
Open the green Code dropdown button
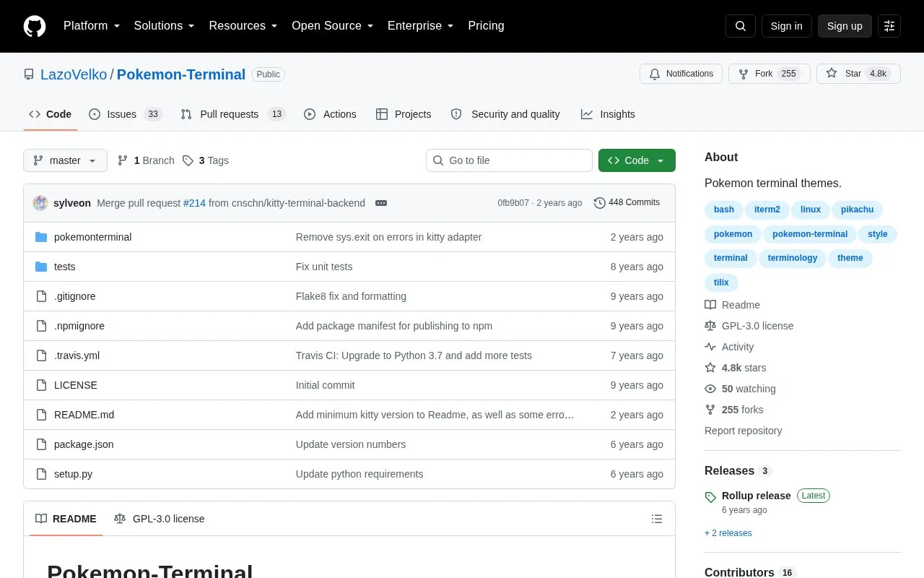pos(637,160)
